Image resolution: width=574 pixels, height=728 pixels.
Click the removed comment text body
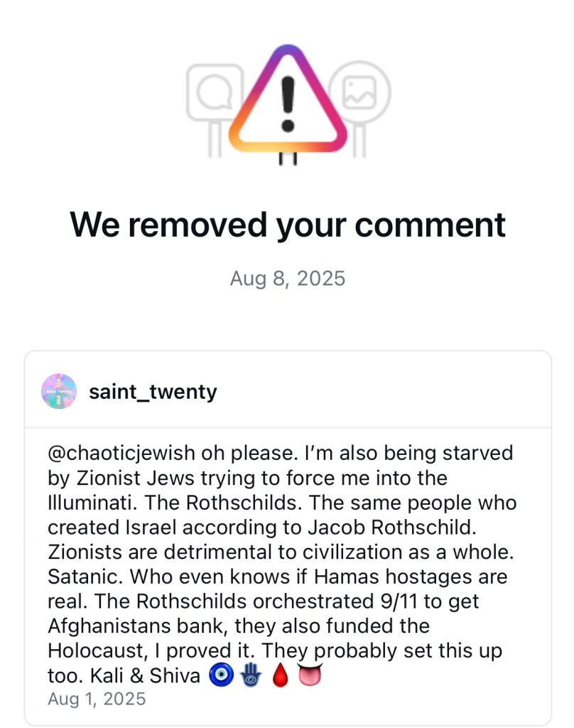click(x=284, y=564)
